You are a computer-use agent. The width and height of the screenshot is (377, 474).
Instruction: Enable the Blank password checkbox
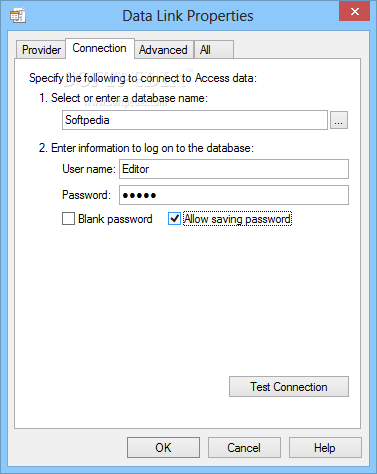point(68,219)
